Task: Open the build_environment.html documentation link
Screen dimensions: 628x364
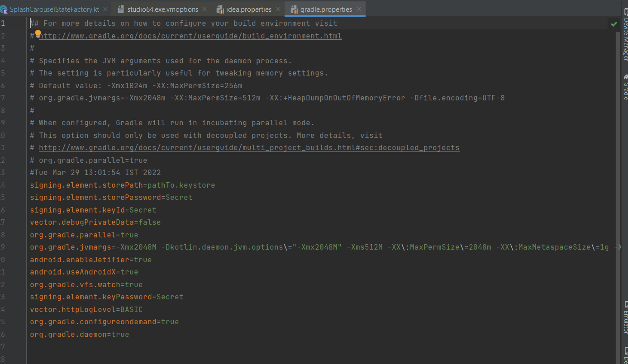Action: pos(190,36)
